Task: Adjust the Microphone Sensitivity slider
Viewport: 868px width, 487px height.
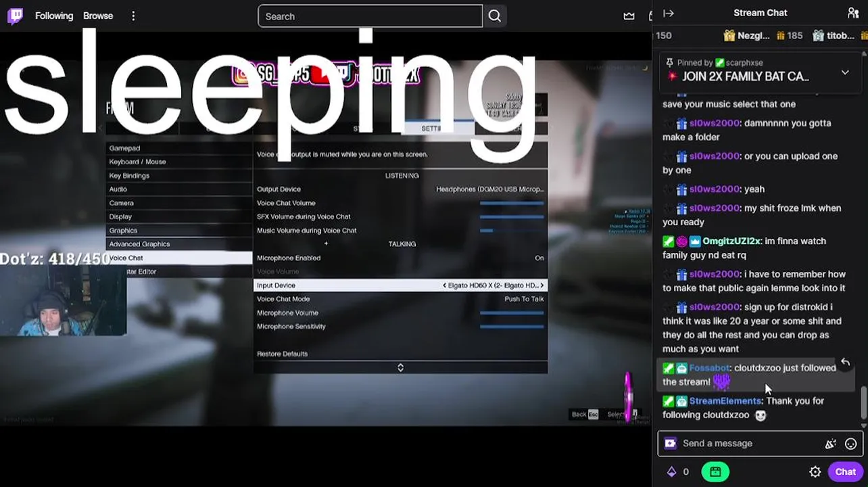Action: pos(512,326)
